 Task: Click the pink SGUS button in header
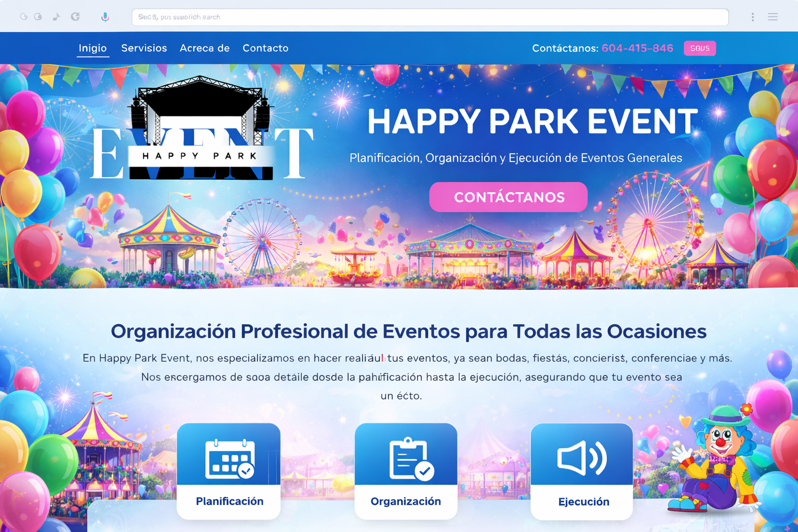[699, 48]
